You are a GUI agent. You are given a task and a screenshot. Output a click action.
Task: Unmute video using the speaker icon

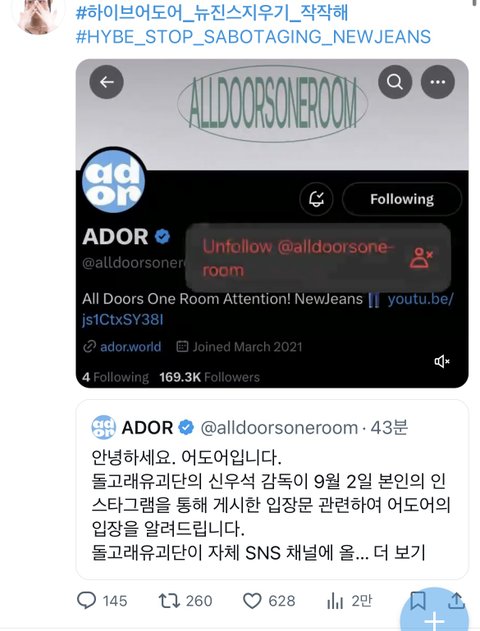tap(442, 361)
